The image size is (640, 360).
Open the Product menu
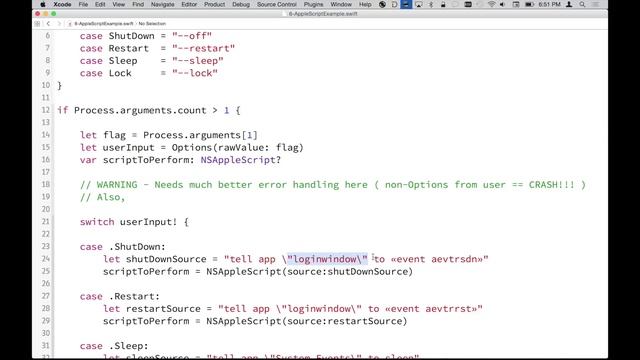[214, 4]
